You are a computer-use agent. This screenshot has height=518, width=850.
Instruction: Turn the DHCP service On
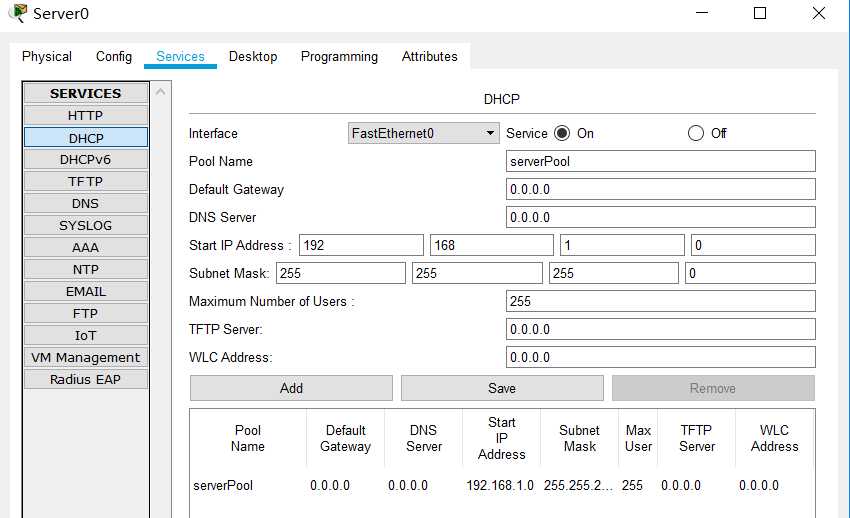[x=562, y=133]
